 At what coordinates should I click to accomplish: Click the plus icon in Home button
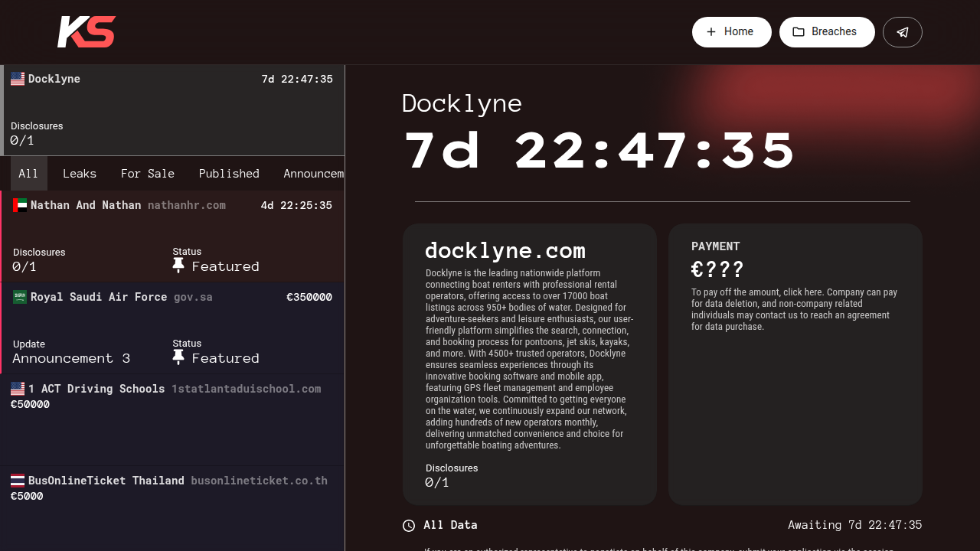click(711, 32)
